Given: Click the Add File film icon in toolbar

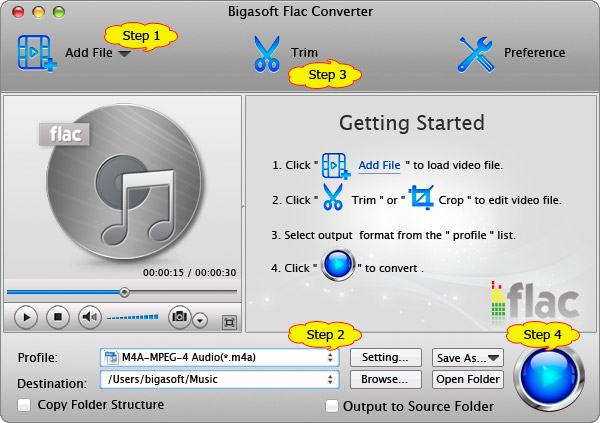Looking at the screenshot, I should click(x=37, y=53).
